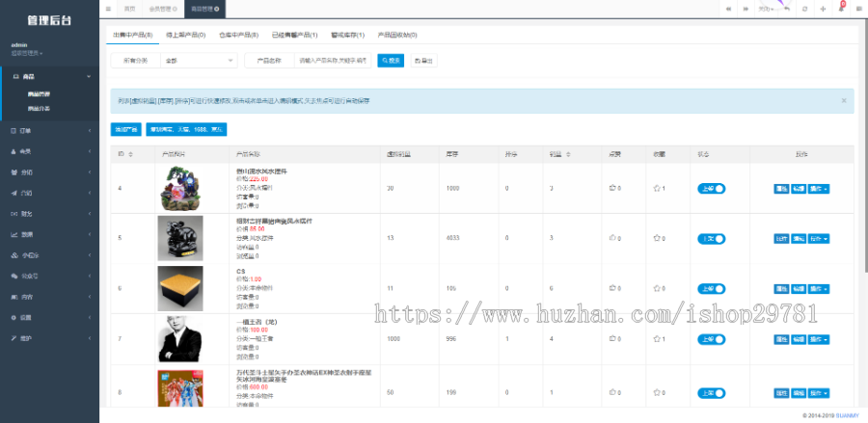
Task: Open the 操作 dropdown for product ID 5
Action: tap(819, 239)
